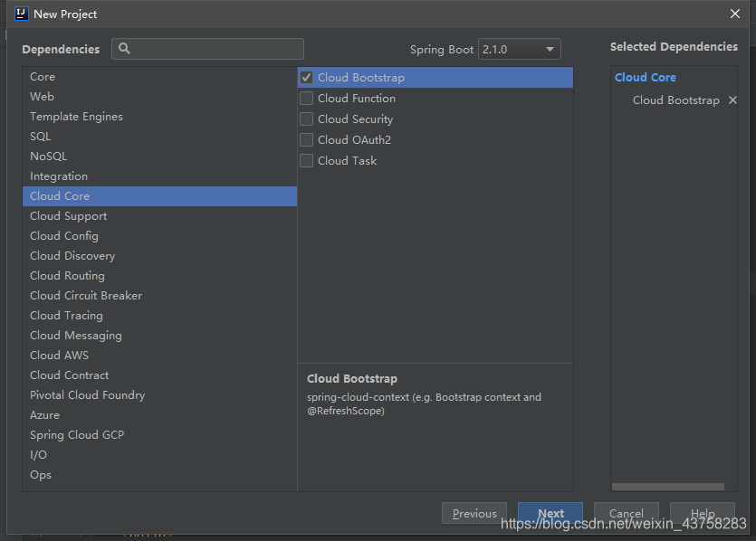Screen dimensions: 756x541
Task: Click the Previous button
Action: (x=474, y=514)
